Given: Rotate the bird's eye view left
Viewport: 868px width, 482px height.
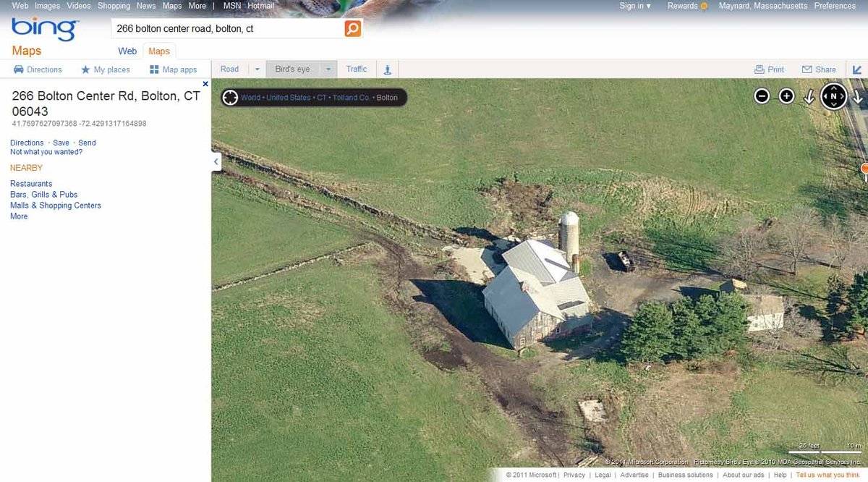Looking at the screenshot, I should [x=809, y=96].
